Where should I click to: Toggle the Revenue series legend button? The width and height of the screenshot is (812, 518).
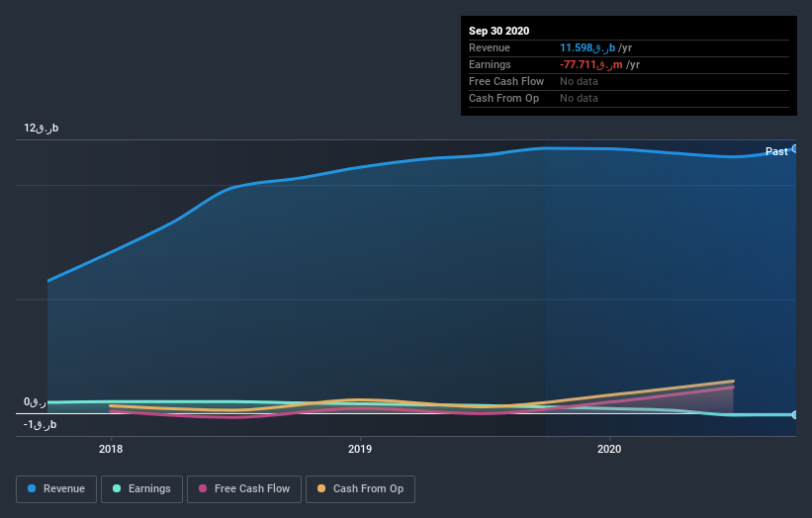(56, 489)
